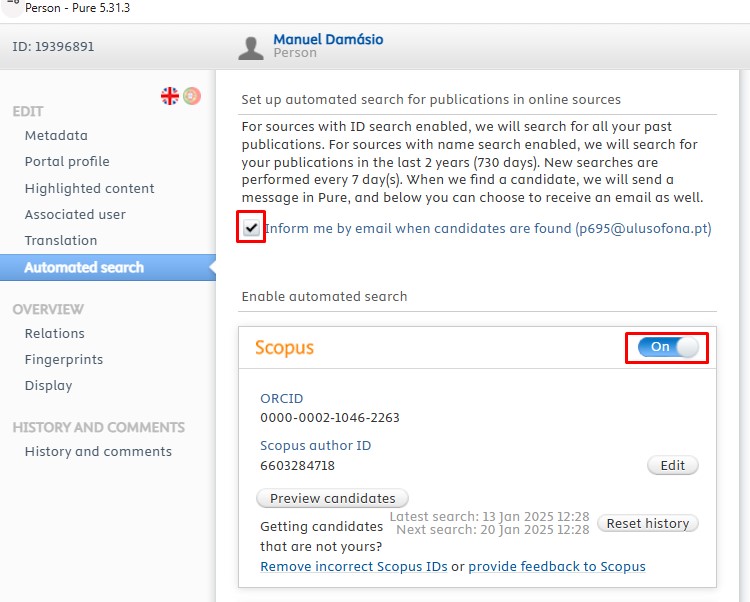Click the person avatar icon
This screenshot has width=750, height=602.
point(251,48)
